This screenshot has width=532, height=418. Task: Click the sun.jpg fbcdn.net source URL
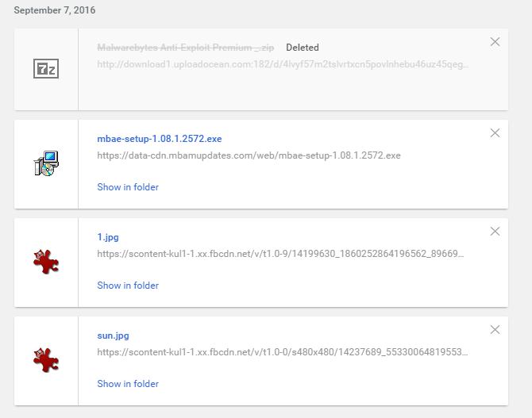coord(283,352)
